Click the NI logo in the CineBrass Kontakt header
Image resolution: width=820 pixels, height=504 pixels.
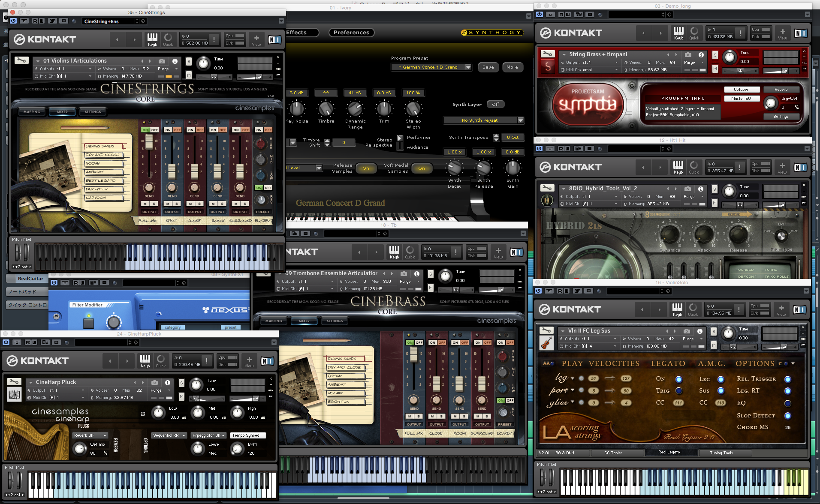516,252
